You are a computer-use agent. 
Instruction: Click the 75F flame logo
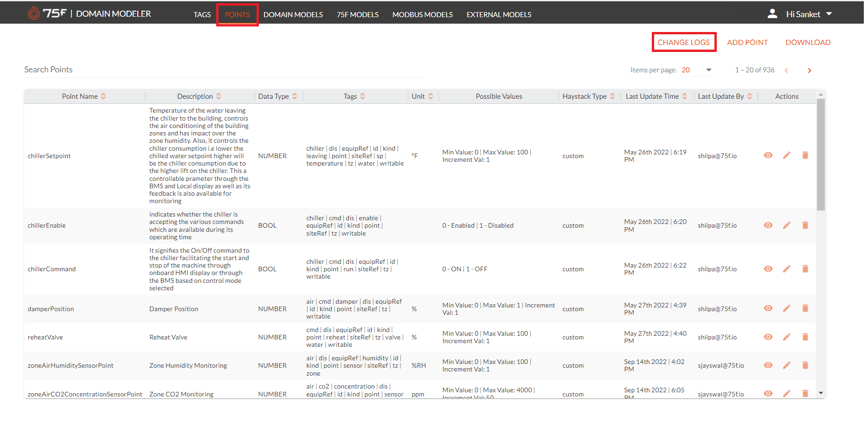(34, 13)
